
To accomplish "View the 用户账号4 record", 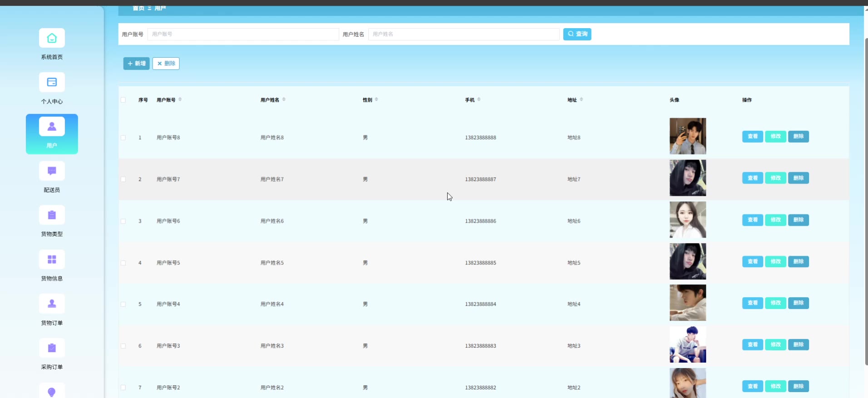I will tap(752, 303).
